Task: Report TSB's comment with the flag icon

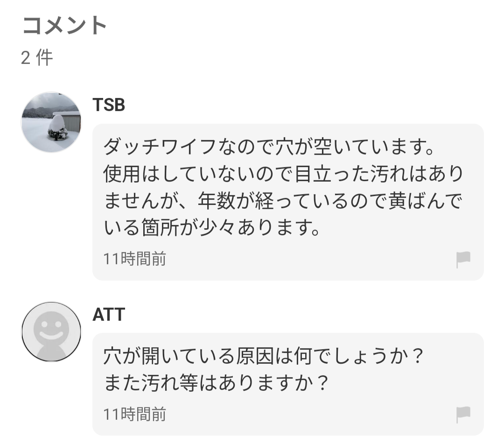Action: pos(463,259)
